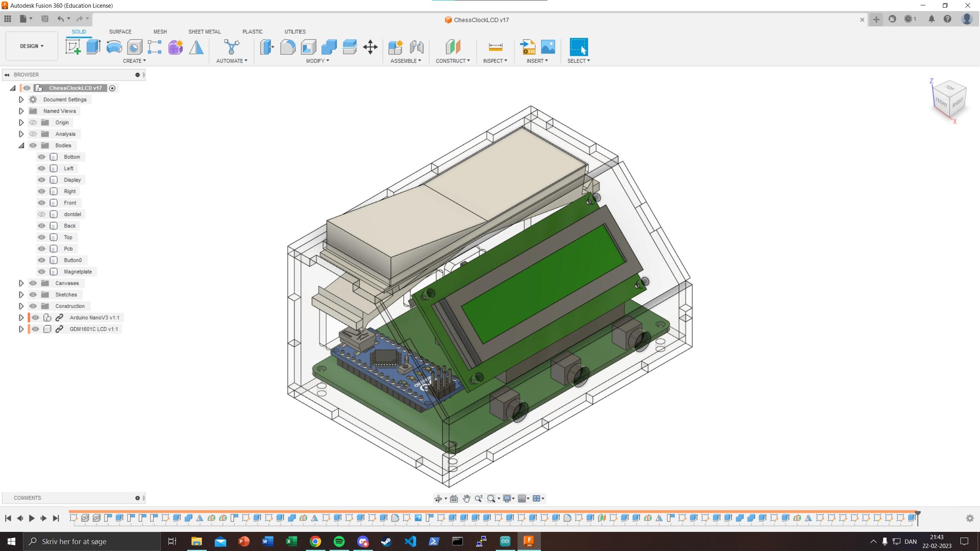Switch to the Surface tab
The image size is (980, 551).
tap(121, 32)
